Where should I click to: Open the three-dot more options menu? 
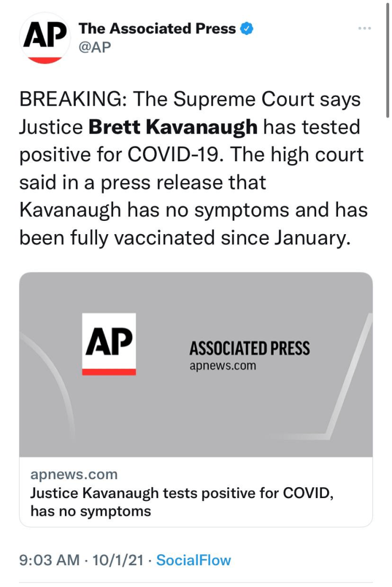pos(364,28)
